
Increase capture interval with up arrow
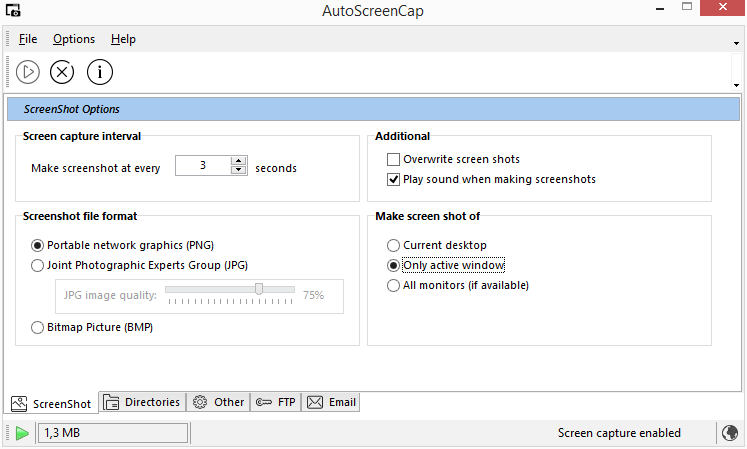tap(239, 161)
